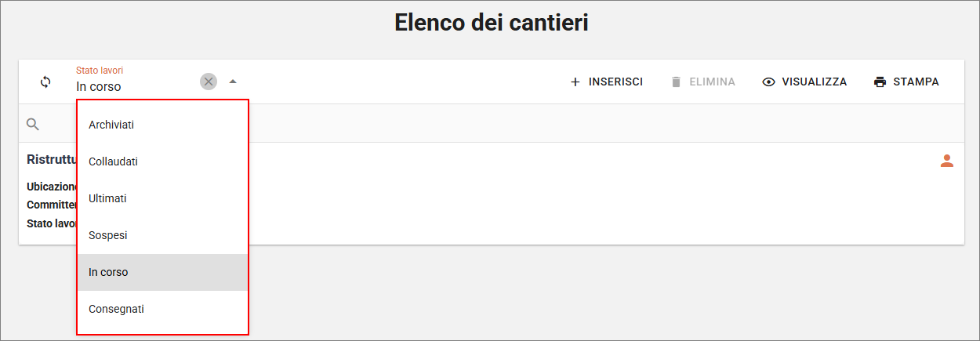The height and width of the screenshot is (341, 980).
Task: Click the Elenco dei cantieri heading
Action: click(491, 23)
